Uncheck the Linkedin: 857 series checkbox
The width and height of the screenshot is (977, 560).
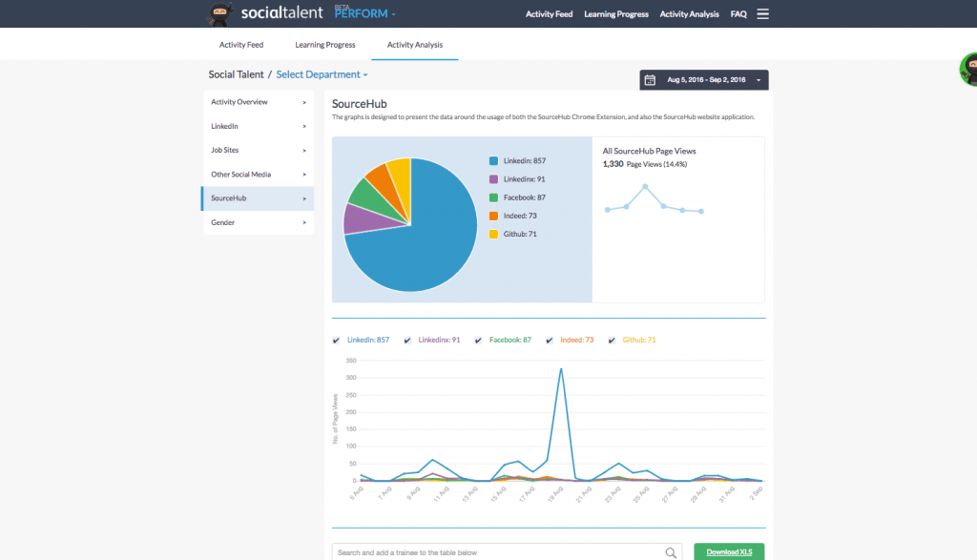(x=337, y=341)
